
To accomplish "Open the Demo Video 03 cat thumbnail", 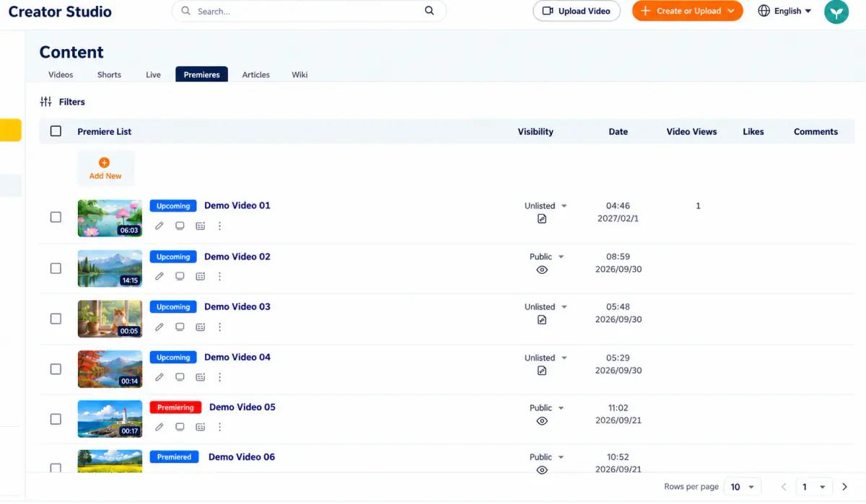I will tap(110, 319).
